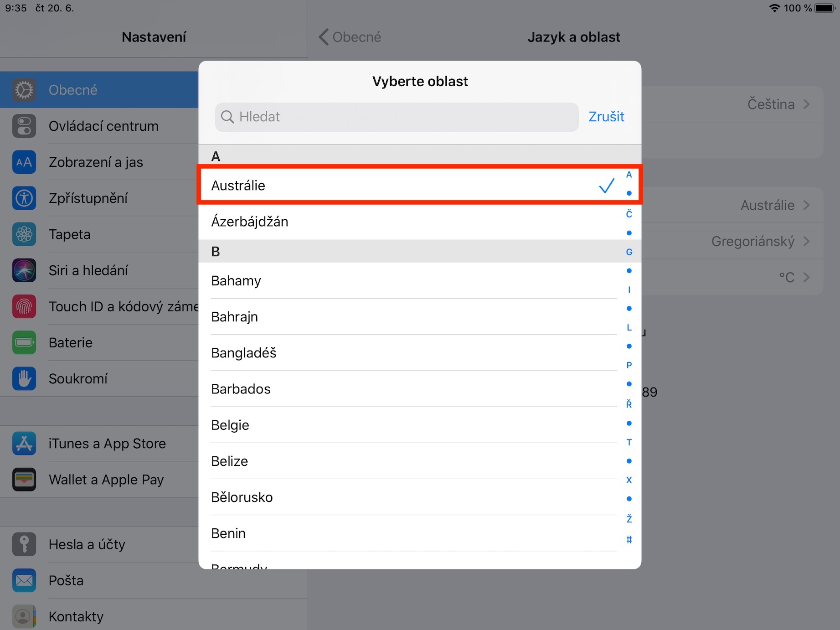Tap the Zpřístupnění accessibility icon
This screenshot has height=630, width=840.
[x=24, y=198]
